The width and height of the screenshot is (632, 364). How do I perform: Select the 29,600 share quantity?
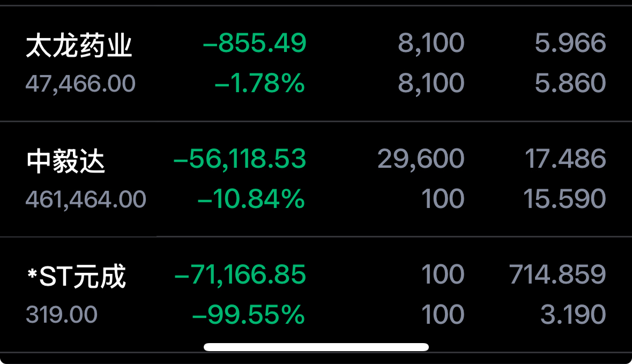pyautogui.click(x=421, y=159)
